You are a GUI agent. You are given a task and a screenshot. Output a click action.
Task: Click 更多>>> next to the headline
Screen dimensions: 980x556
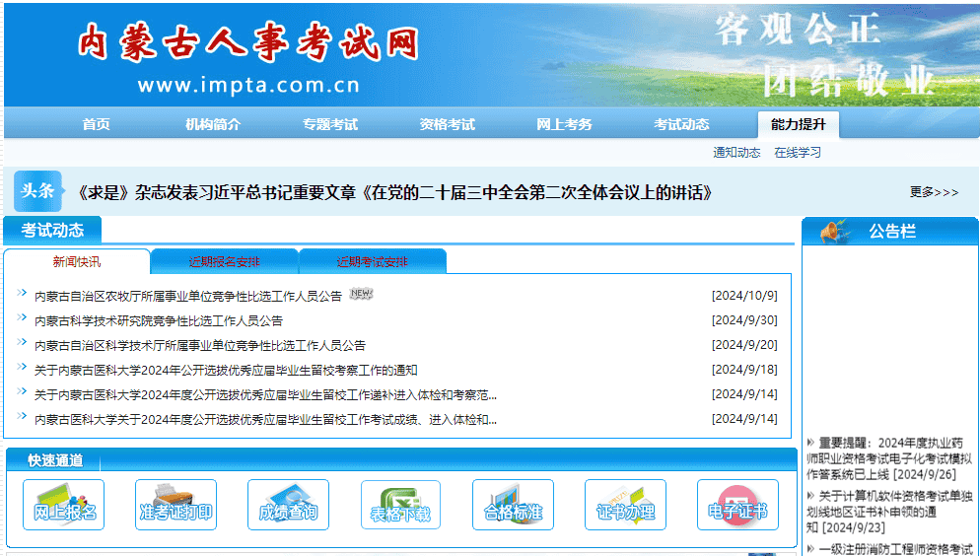click(933, 192)
